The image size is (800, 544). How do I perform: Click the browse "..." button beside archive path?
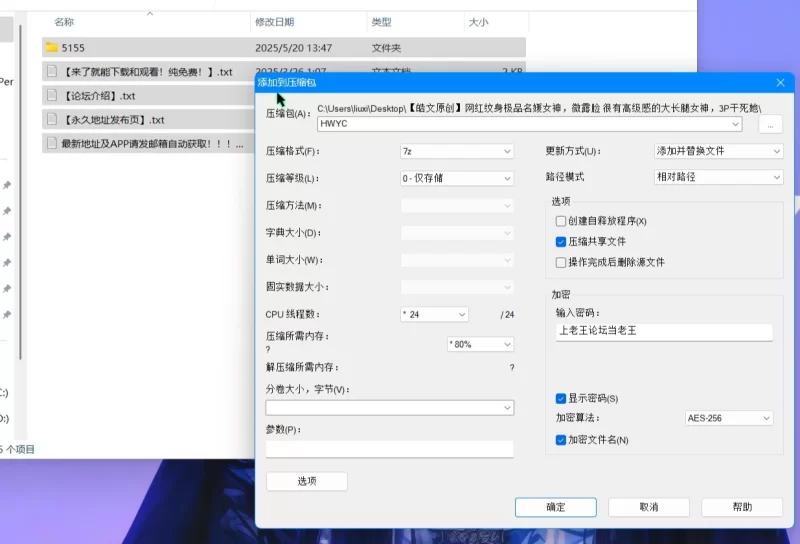[x=770, y=125]
